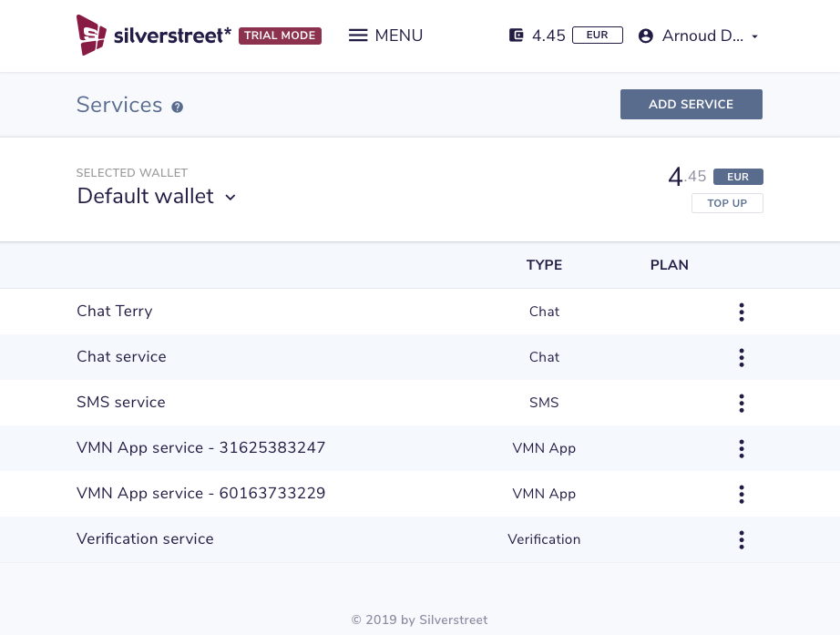Viewport: 840px width, 635px height.
Task: Click the EUR currency badge in the header
Action: [598, 35]
